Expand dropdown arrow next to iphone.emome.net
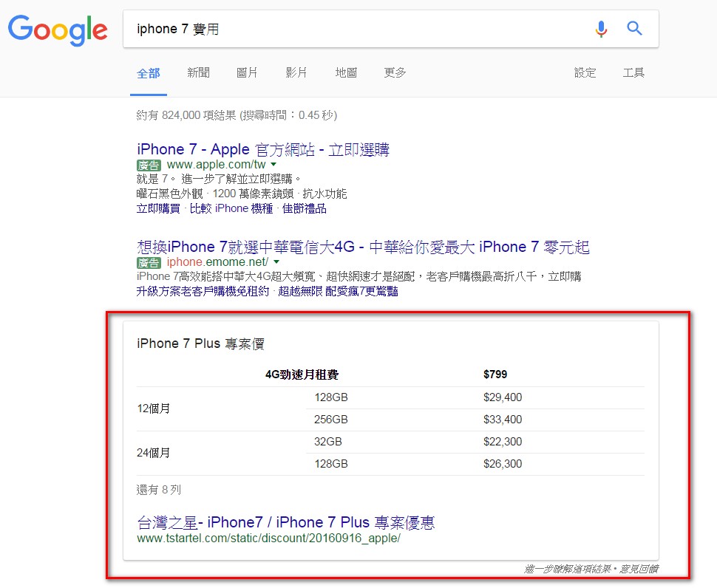Viewport: 717px width, 588px height. point(276,261)
